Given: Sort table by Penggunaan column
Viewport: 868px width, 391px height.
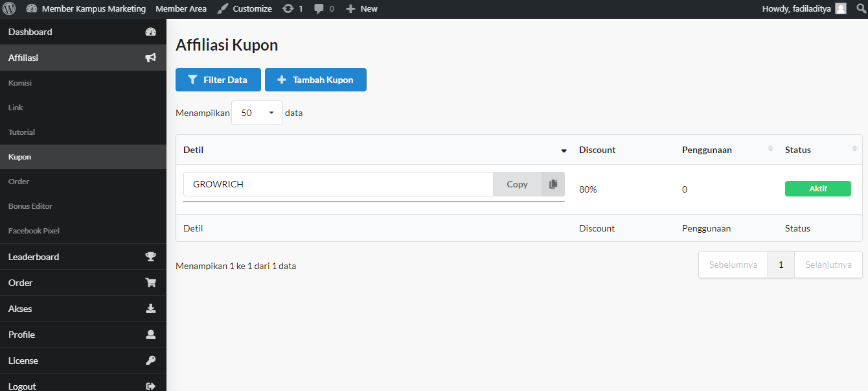Looking at the screenshot, I should (770, 150).
